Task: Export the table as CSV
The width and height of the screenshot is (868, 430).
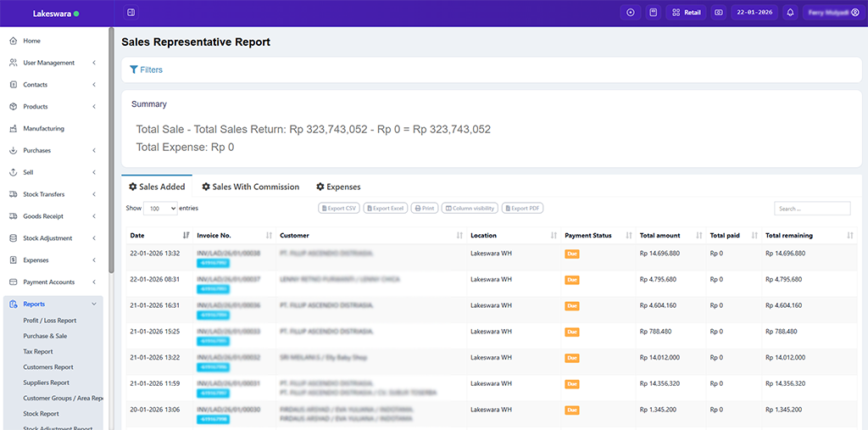Action: pyautogui.click(x=338, y=208)
